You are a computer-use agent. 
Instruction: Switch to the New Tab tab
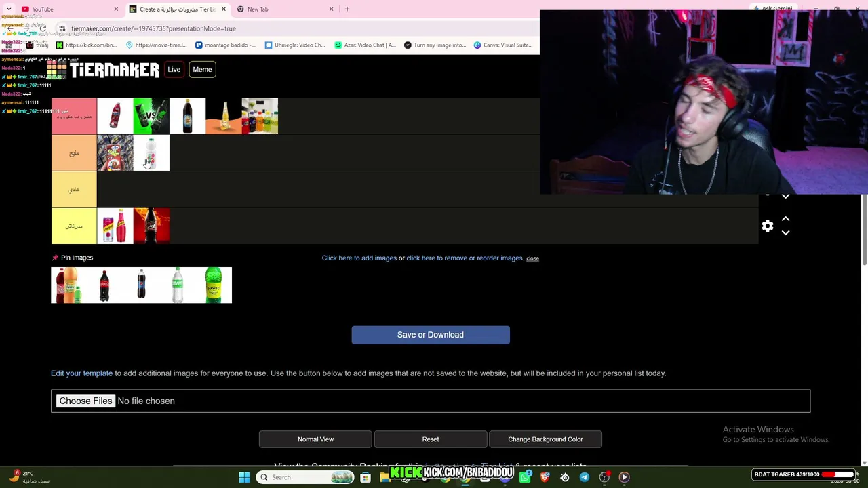point(285,9)
